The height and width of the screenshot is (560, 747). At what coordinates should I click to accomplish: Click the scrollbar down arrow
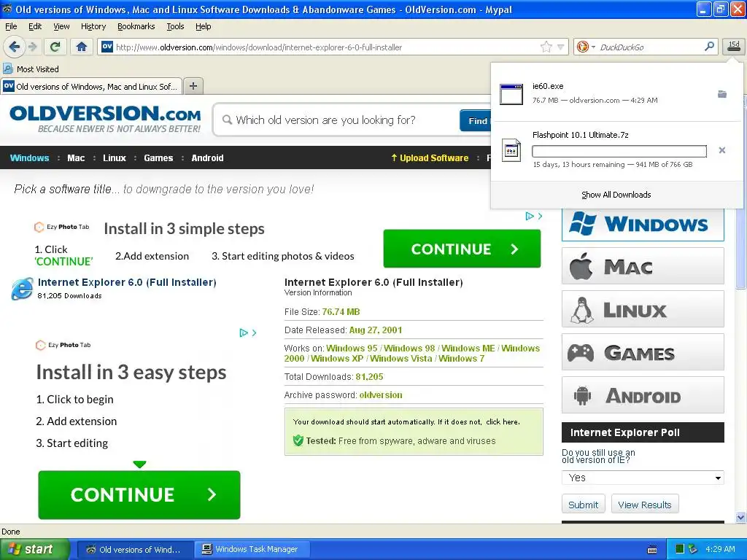[740, 517]
